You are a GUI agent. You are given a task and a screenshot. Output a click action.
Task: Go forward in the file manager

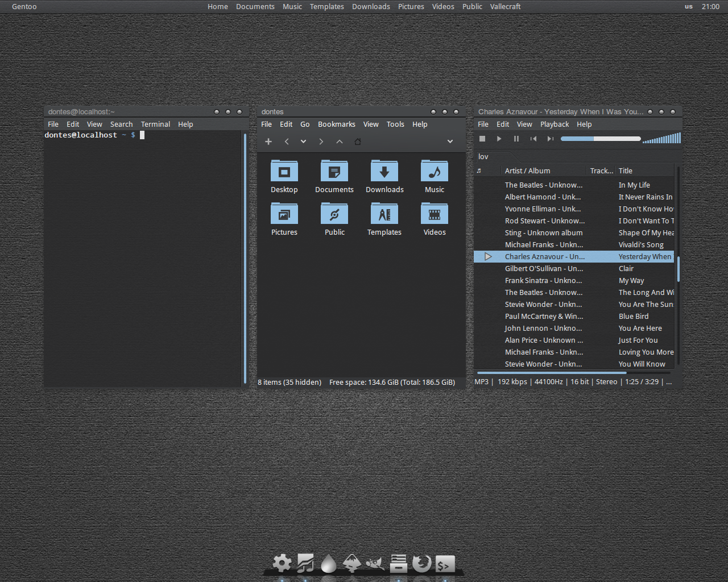point(321,142)
